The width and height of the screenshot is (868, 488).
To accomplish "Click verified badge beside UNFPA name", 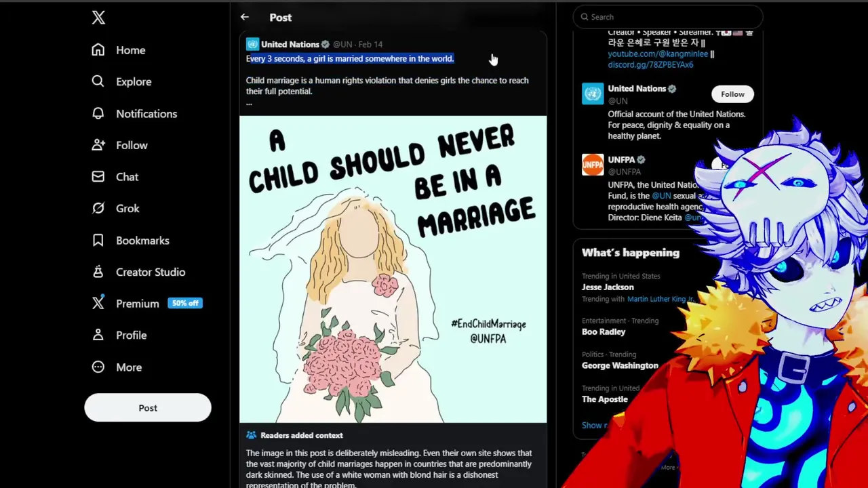I will click(641, 160).
